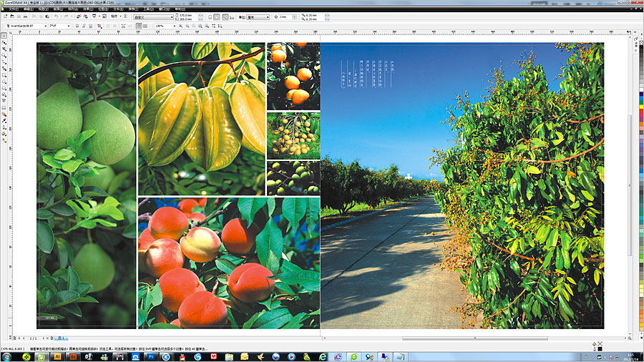The image size is (644, 362).
Task: Choose the Ellipse tool
Action: [4, 82]
